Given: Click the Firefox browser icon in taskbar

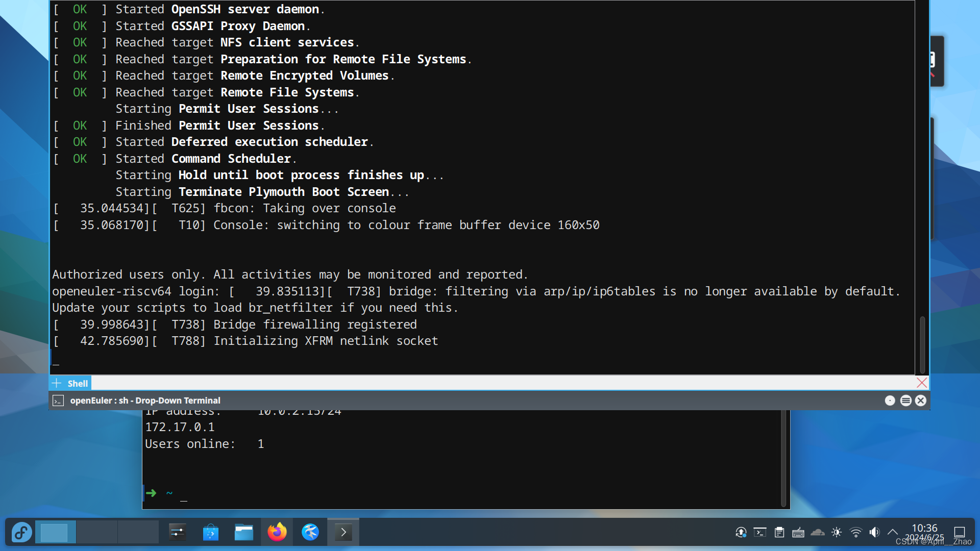Looking at the screenshot, I should [277, 532].
